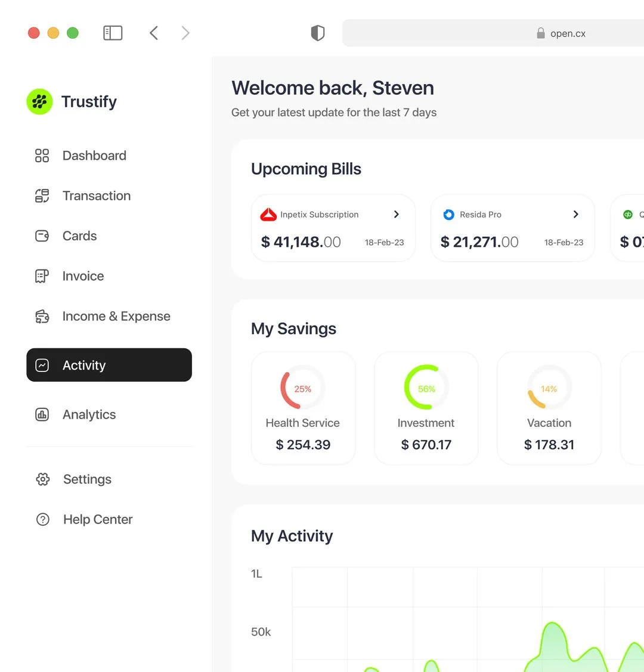This screenshot has width=644, height=672.
Task: Expand Inpetix Subscription bill chevron
Action: coord(397,214)
